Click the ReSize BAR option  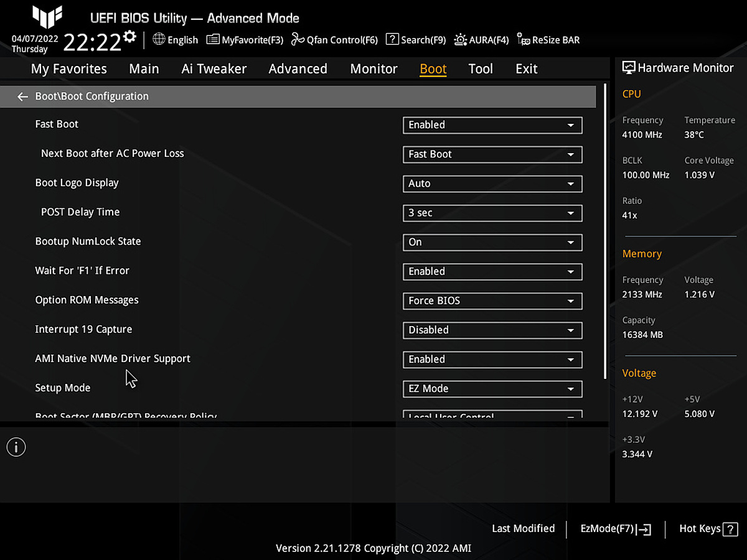click(x=548, y=40)
